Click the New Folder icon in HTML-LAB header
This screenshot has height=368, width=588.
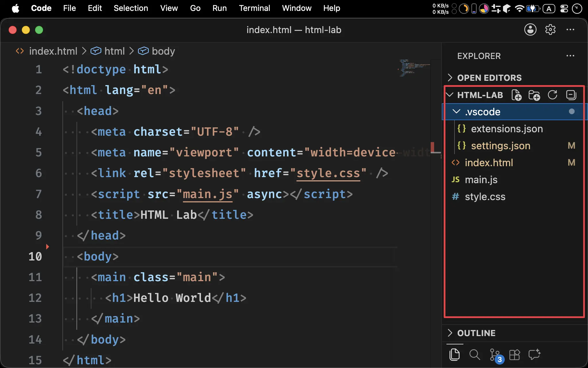tap(534, 95)
